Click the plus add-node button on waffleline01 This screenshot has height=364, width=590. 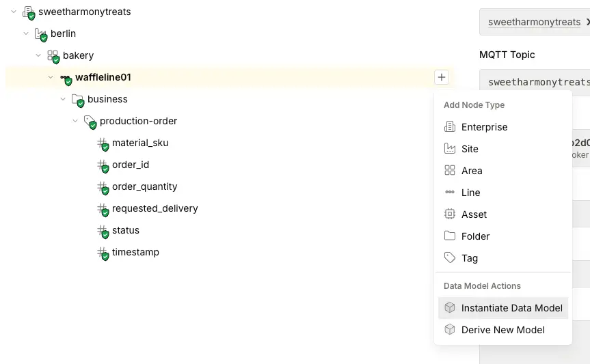point(442,77)
